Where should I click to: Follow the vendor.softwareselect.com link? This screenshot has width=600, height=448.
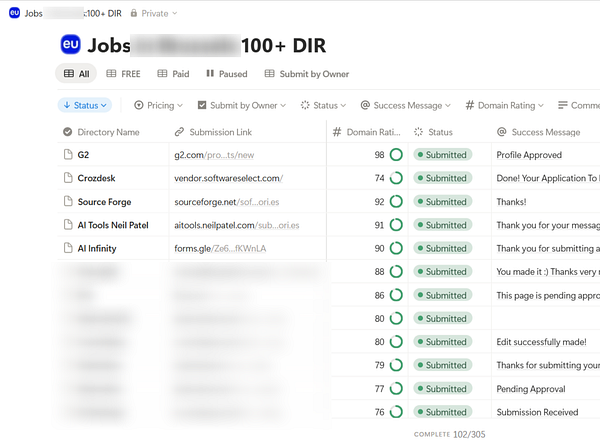coord(228,178)
